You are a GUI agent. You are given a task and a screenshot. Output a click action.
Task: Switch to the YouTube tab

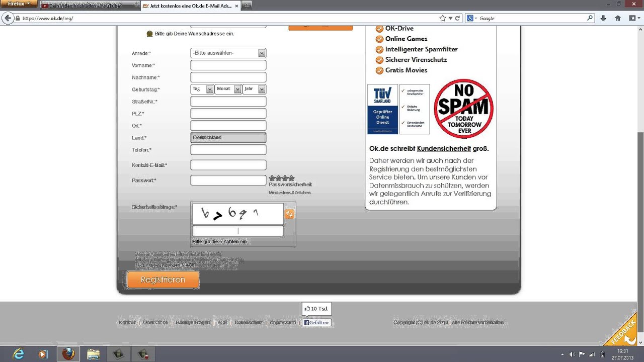[89, 6]
